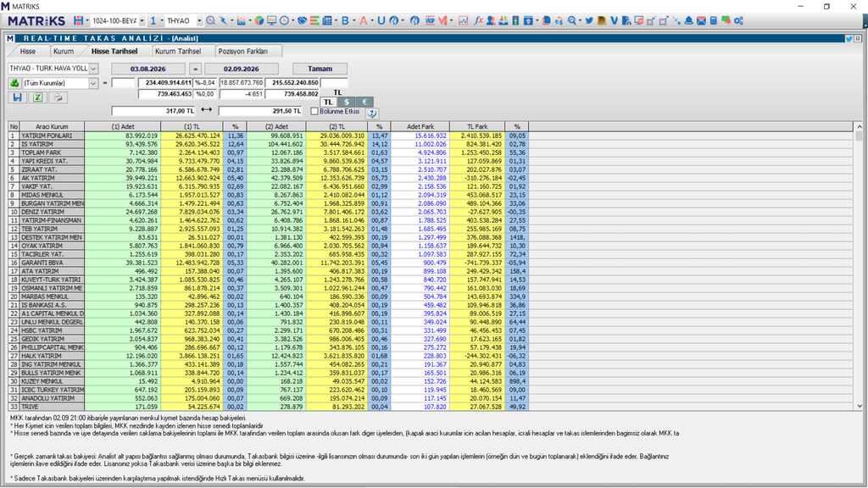Open the 1024-100-BEYAZ layout dropdown
This screenshot has width=868, height=488.
click(x=142, y=20)
